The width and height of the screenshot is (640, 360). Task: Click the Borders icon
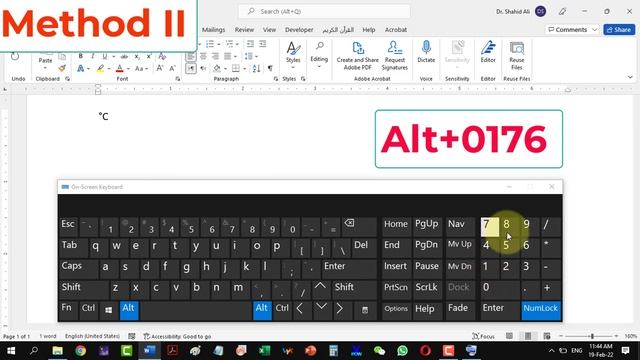tap(236, 68)
